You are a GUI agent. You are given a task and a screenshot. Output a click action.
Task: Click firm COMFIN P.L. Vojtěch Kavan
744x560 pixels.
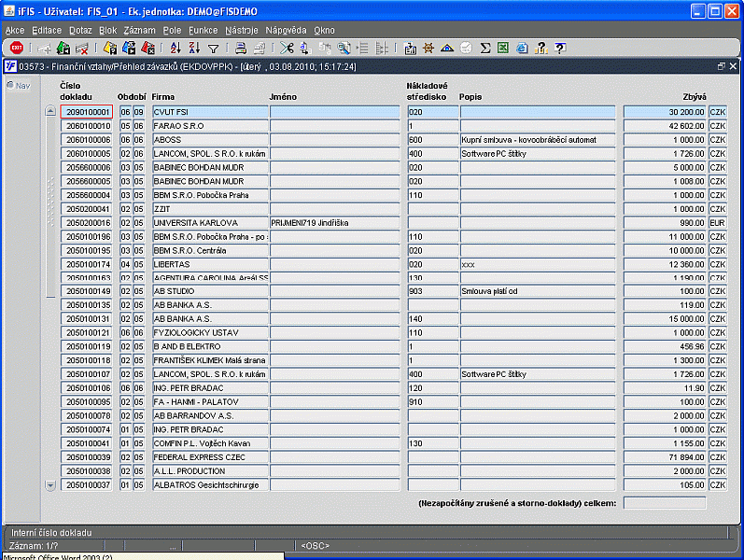coord(210,443)
